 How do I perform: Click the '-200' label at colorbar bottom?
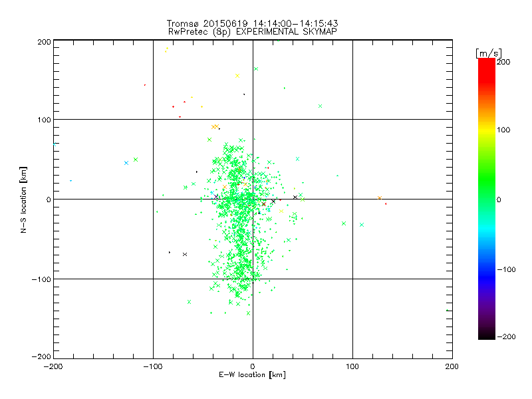tap(506, 336)
